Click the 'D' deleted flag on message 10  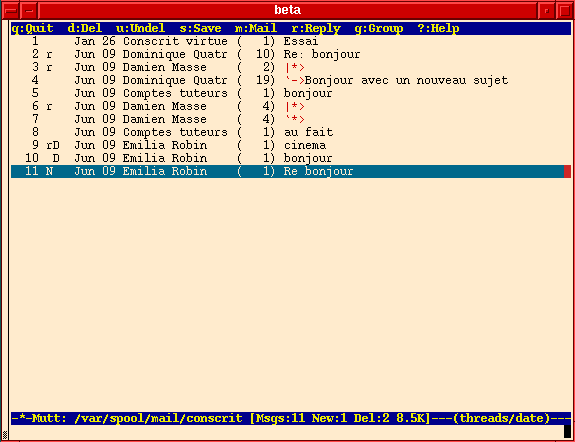click(56, 158)
